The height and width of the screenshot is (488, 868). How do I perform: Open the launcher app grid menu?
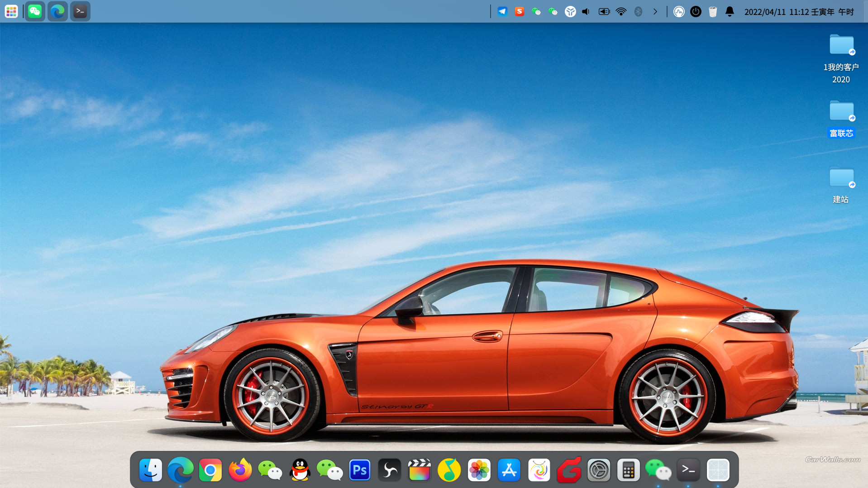(x=11, y=11)
